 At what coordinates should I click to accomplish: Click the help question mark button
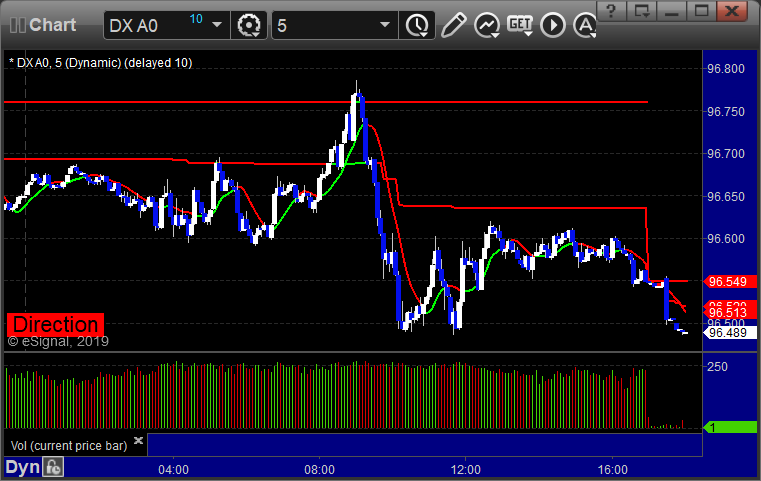click(612, 11)
